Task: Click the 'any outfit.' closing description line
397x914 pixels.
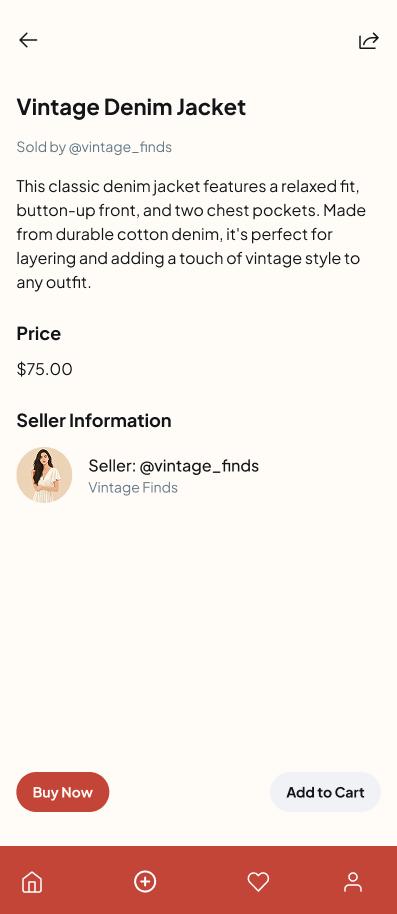Action: coord(54,283)
